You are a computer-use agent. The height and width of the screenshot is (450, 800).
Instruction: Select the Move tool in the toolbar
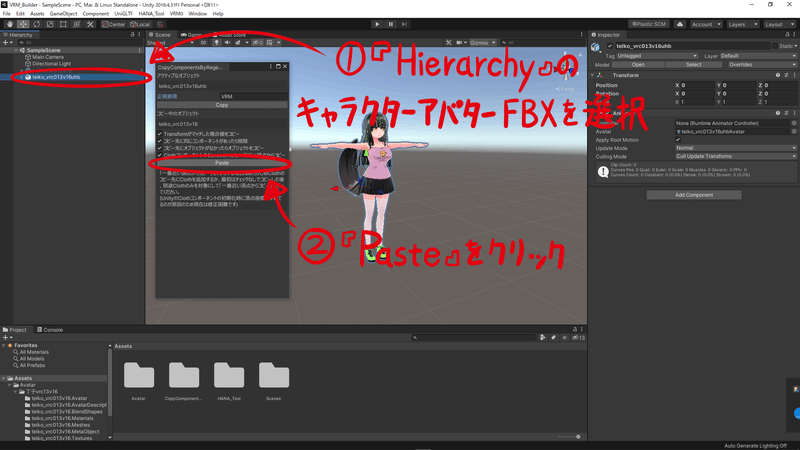[x=23, y=24]
